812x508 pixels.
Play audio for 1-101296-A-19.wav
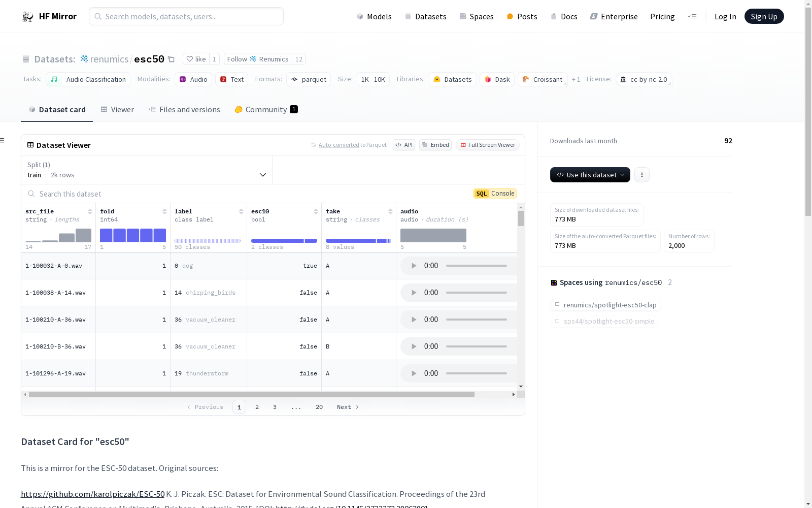click(414, 373)
